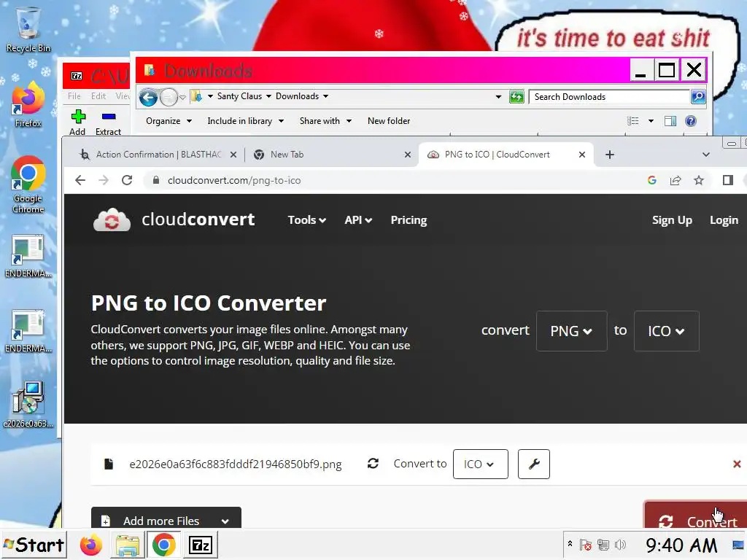Toggle the preview pane in Downloads window
This screenshot has height=560, width=747.
[670, 121]
